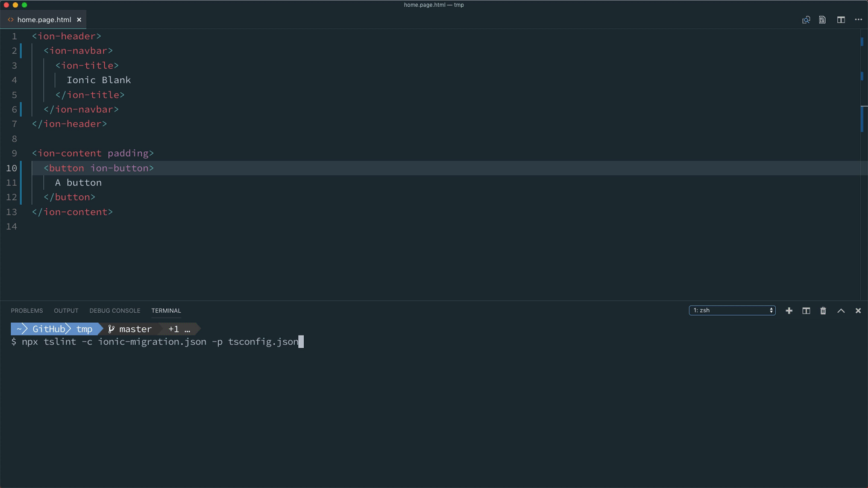Screen dimensions: 868x488
Task: Open the DEBUG CONSOLE tab
Action: tap(115, 311)
